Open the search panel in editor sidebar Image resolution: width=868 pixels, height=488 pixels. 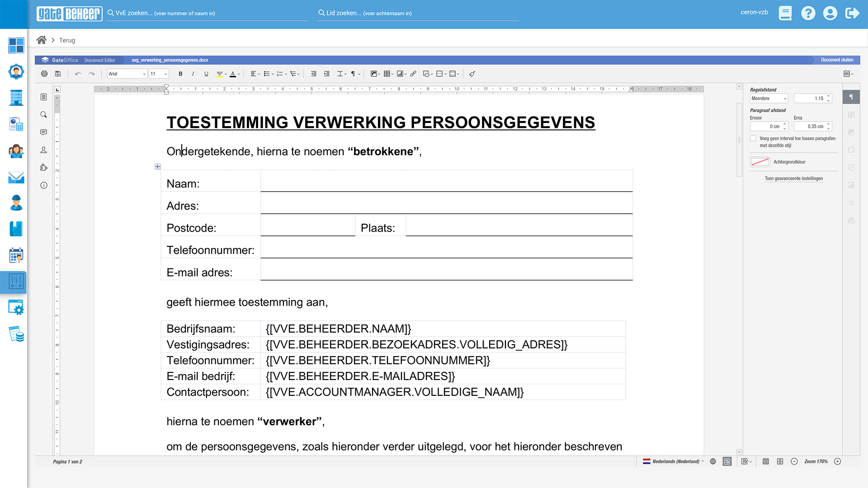[43, 115]
